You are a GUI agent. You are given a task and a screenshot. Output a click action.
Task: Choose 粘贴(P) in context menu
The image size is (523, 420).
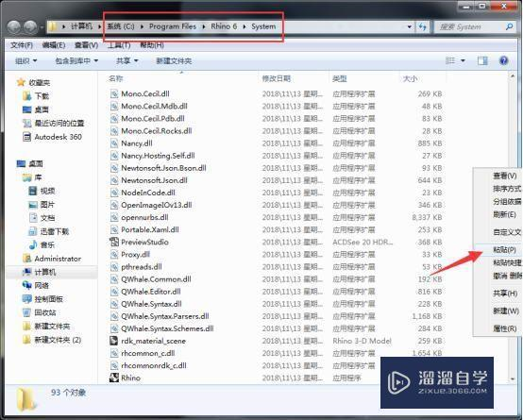coord(504,249)
